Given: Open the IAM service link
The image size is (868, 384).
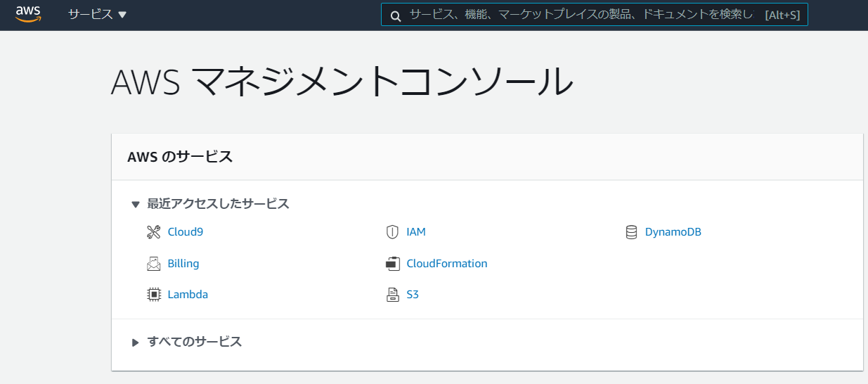Looking at the screenshot, I should click(416, 231).
